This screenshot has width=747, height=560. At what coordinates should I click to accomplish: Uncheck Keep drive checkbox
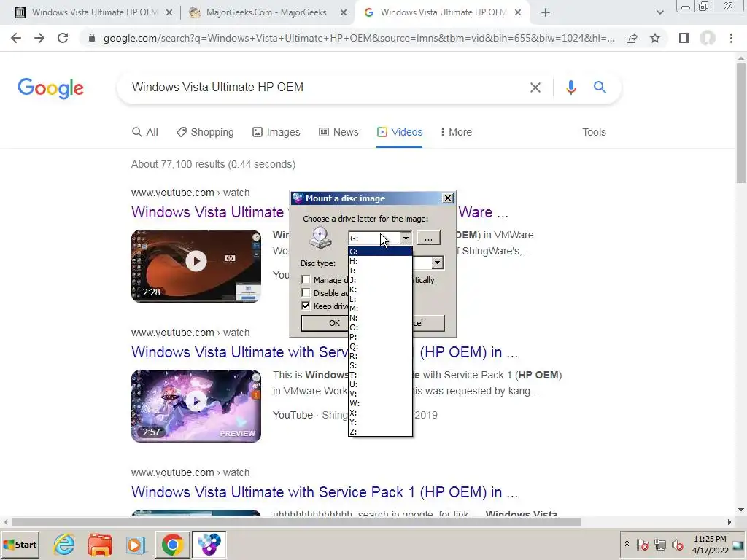coord(306,306)
